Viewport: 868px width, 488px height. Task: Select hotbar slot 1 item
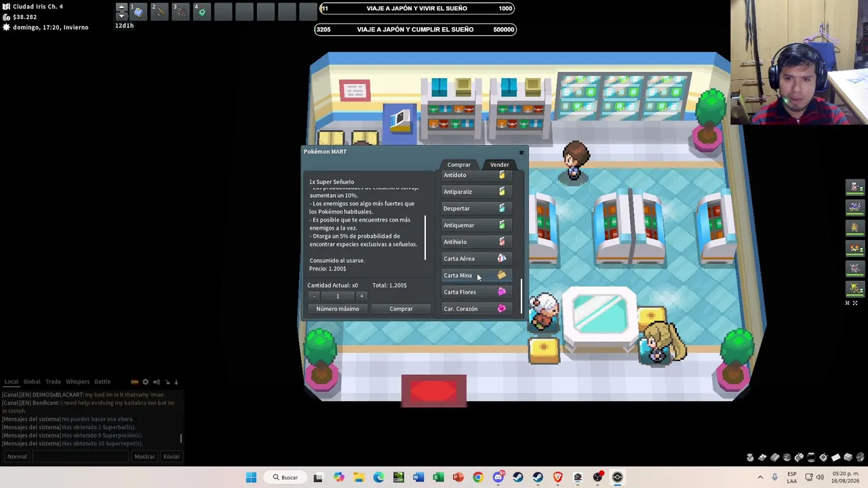click(138, 11)
